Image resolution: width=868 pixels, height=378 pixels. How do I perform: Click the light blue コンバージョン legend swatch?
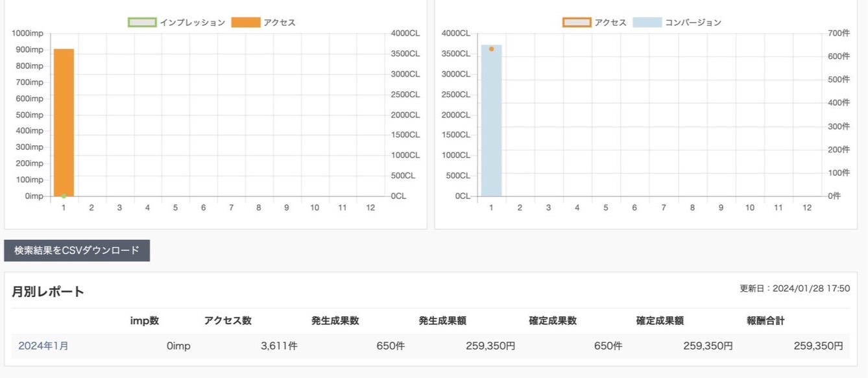coord(647,23)
